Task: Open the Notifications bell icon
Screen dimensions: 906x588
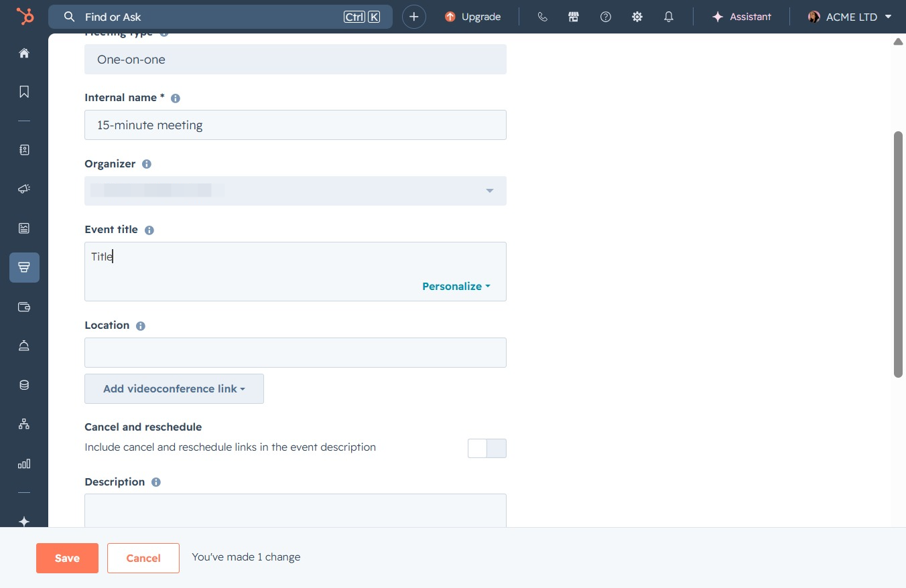Action: click(669, 17)
